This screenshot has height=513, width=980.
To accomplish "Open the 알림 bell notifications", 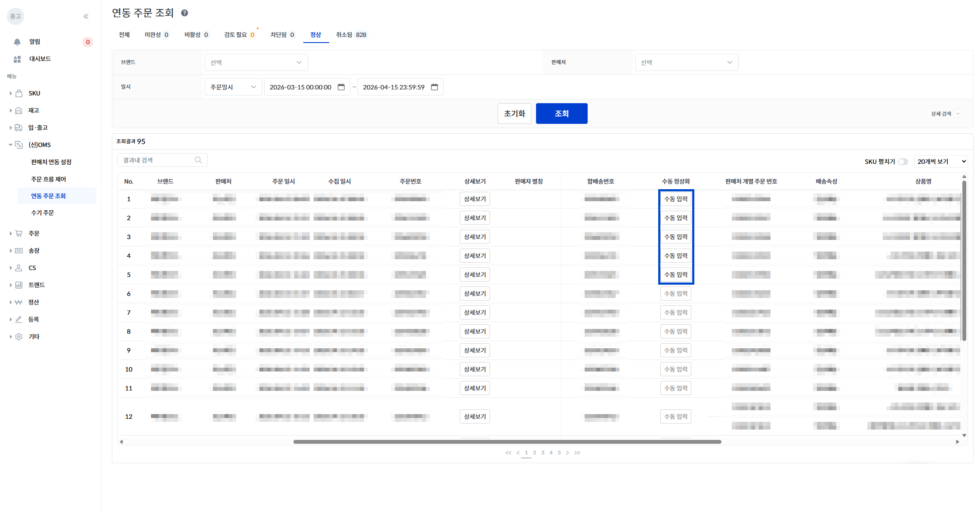I will pos(17,42).
